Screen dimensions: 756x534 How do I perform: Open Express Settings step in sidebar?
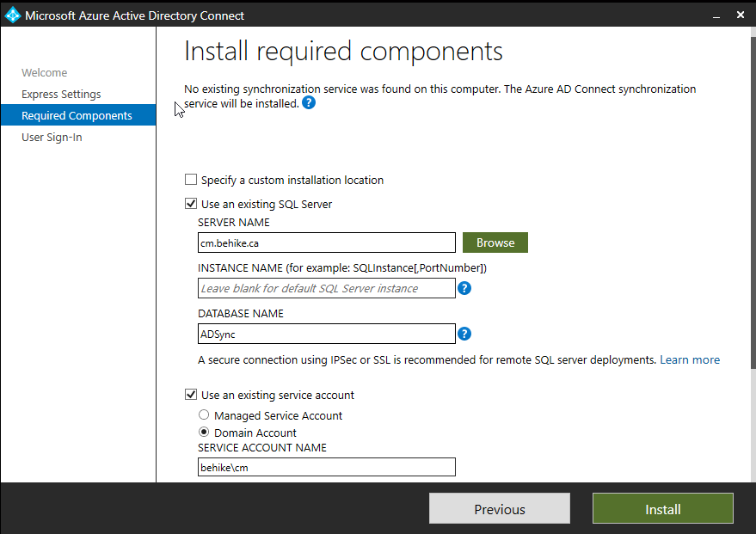pyautogui.click(x=61, y=95)
